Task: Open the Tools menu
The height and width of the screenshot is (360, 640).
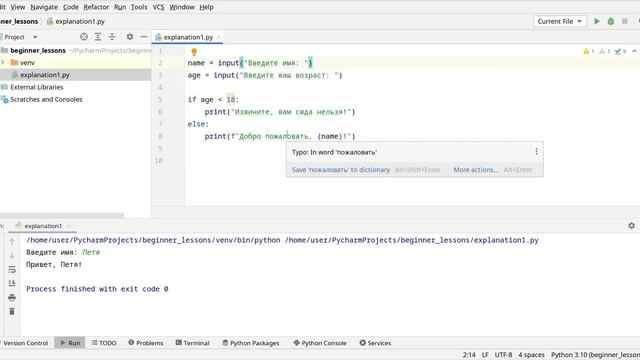Action: pos(139,7)
